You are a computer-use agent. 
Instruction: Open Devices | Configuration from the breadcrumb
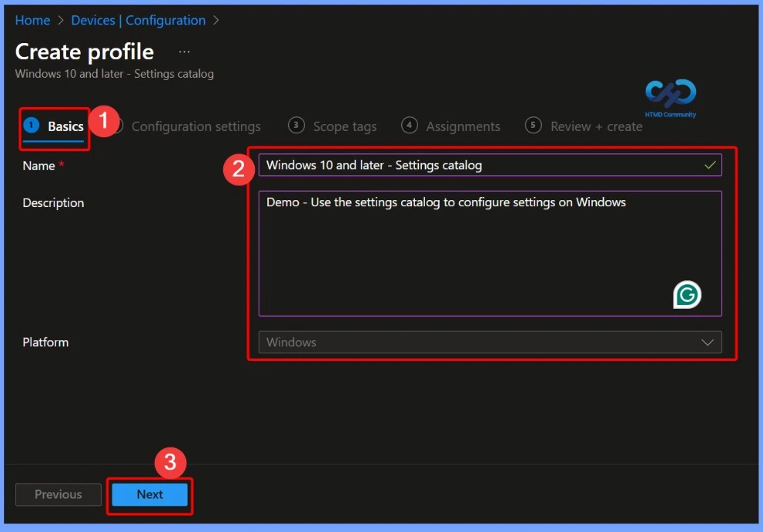coord(138,20)
